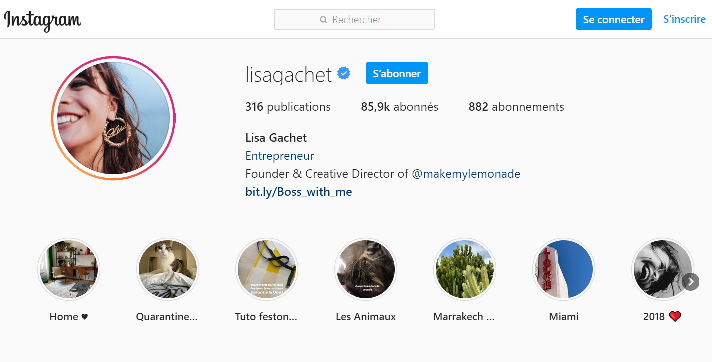View lisagachet's profile picture story
Viewport: 712px width, 362px height.
point(114,118)
